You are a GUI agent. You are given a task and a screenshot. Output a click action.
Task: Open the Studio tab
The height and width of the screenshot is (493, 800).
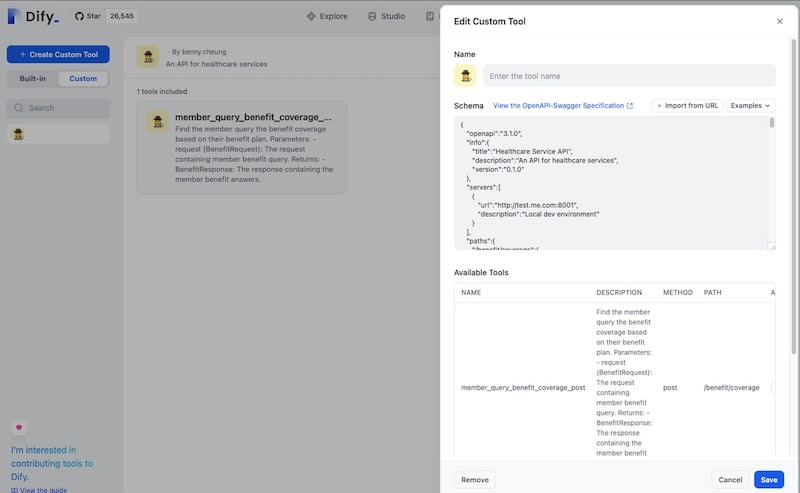(x=386, y=16)
